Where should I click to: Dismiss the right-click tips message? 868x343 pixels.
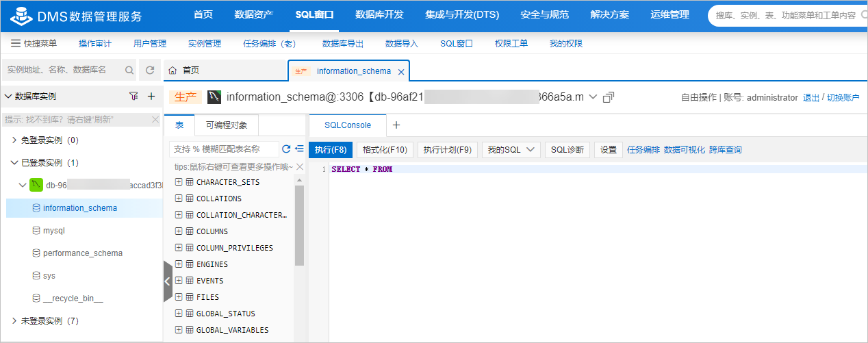pyautogui.click(x=299, y=166)
